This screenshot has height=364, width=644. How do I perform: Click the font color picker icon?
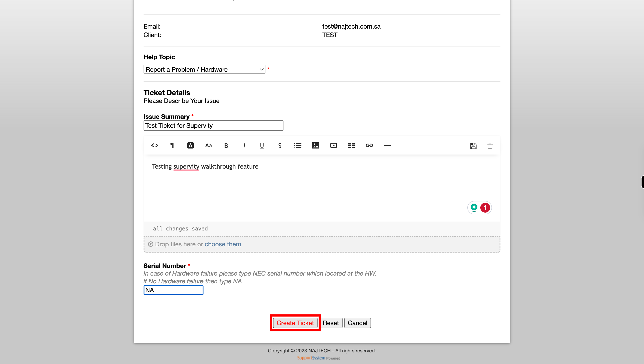190,145
